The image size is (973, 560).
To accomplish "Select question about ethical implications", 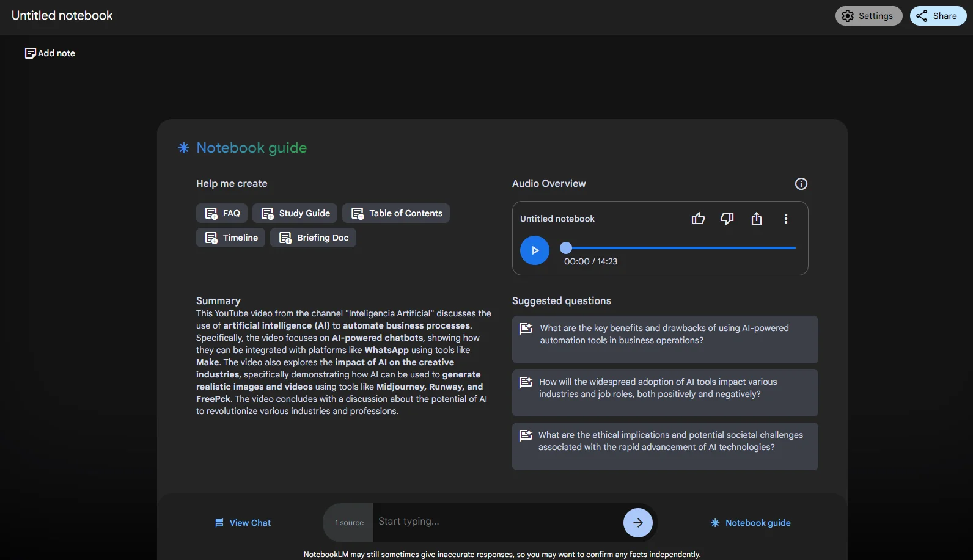I will pyautogui.click(x=665, y=446).
